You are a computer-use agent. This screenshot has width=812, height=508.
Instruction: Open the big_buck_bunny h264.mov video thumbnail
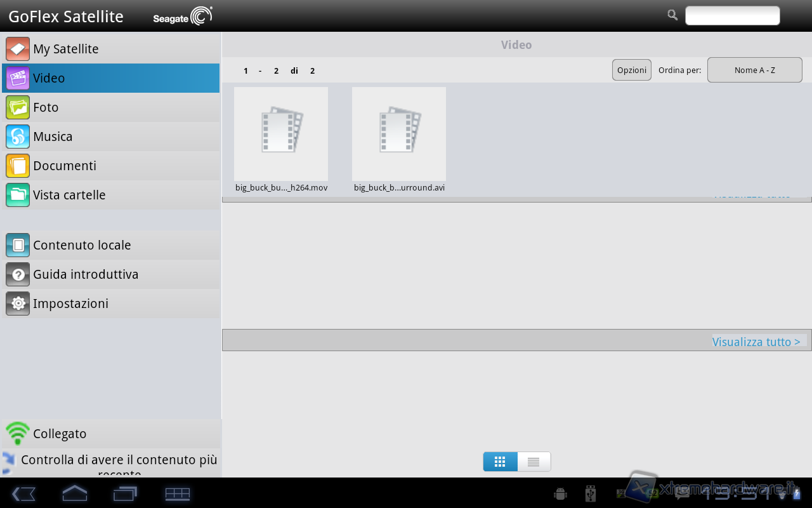click(x=281, y=134)
